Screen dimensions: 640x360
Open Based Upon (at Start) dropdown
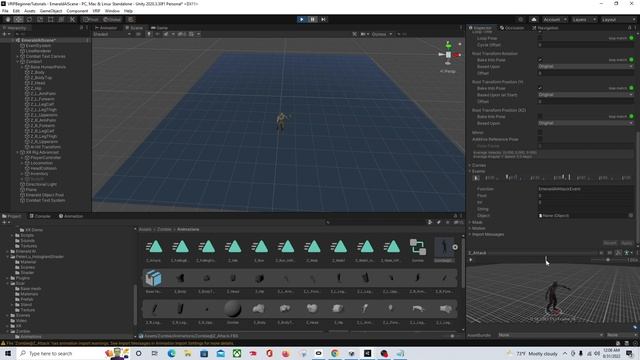(585, 95)
